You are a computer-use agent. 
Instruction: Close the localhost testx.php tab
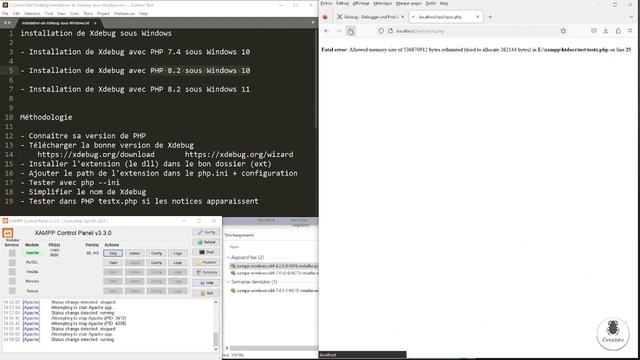coord(477,17)
